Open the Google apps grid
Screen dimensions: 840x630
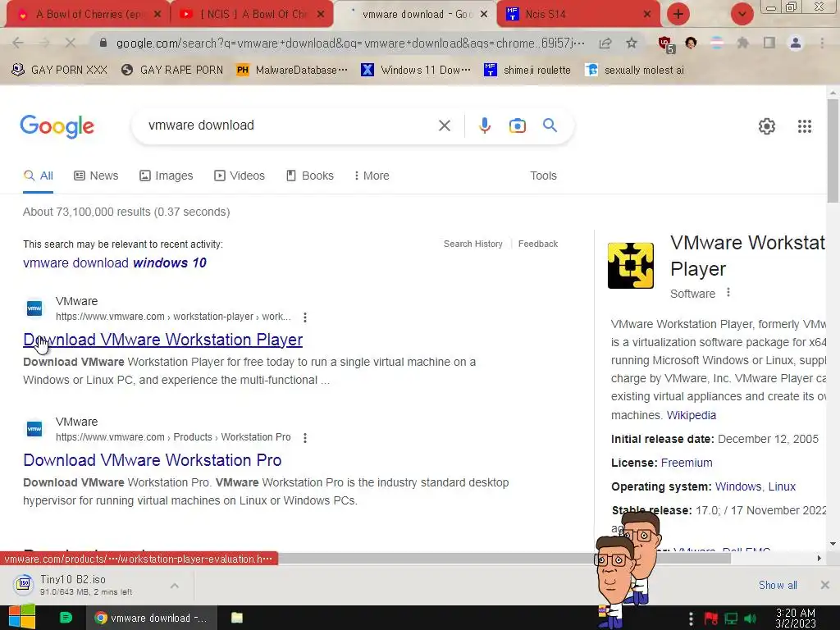[804, 126]
